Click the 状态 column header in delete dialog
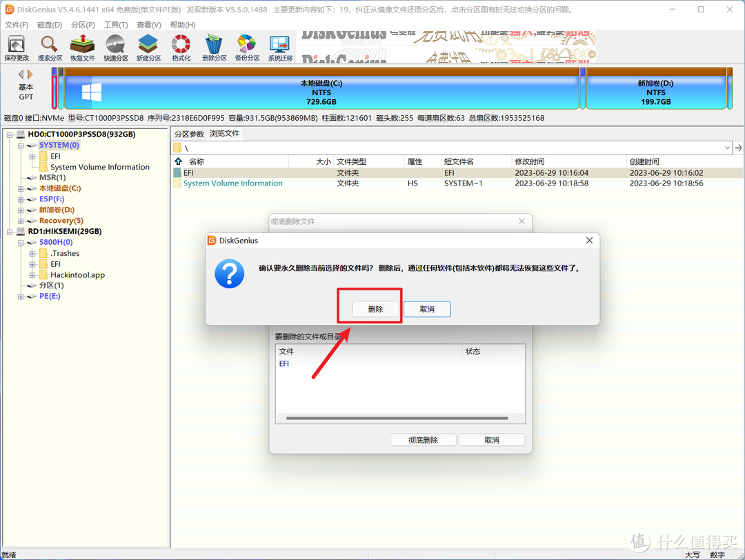745x560 pixels. pos(494,352)
